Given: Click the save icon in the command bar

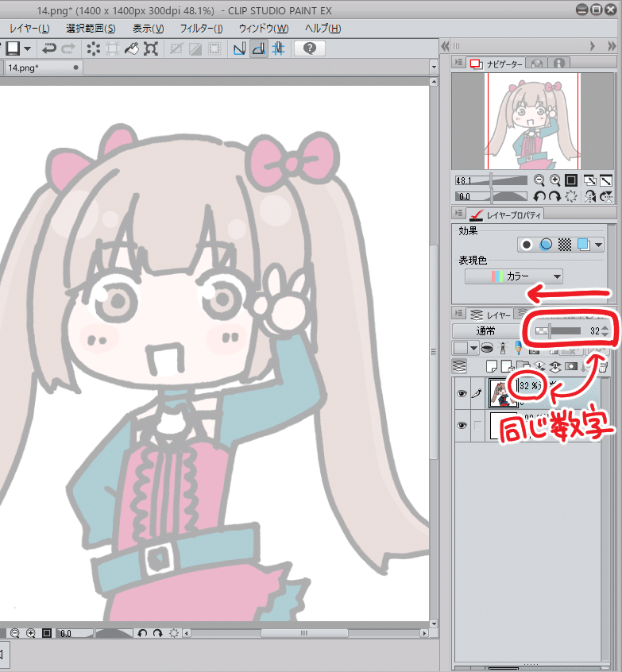Looking at the screenshot, I should [13, 48].
